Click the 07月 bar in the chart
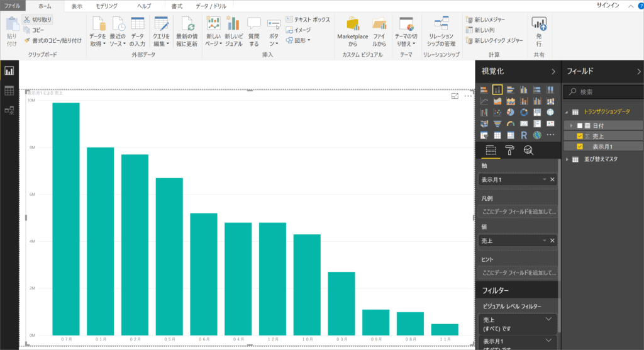Viewport: 644px width, 350px height. (x=65, y=219)
